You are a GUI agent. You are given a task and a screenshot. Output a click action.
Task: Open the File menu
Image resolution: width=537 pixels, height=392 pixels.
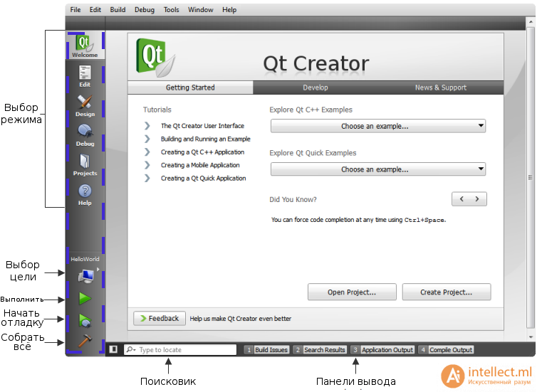(x=75, y=9)
